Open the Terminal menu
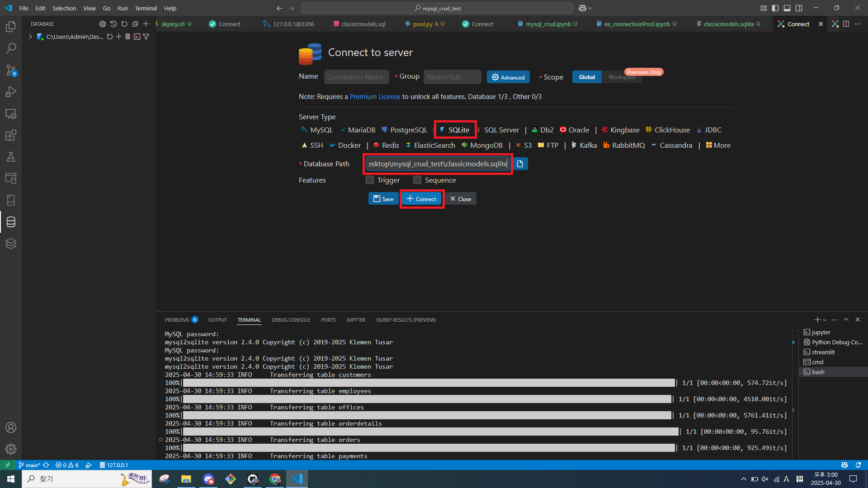 click(146, 8)
